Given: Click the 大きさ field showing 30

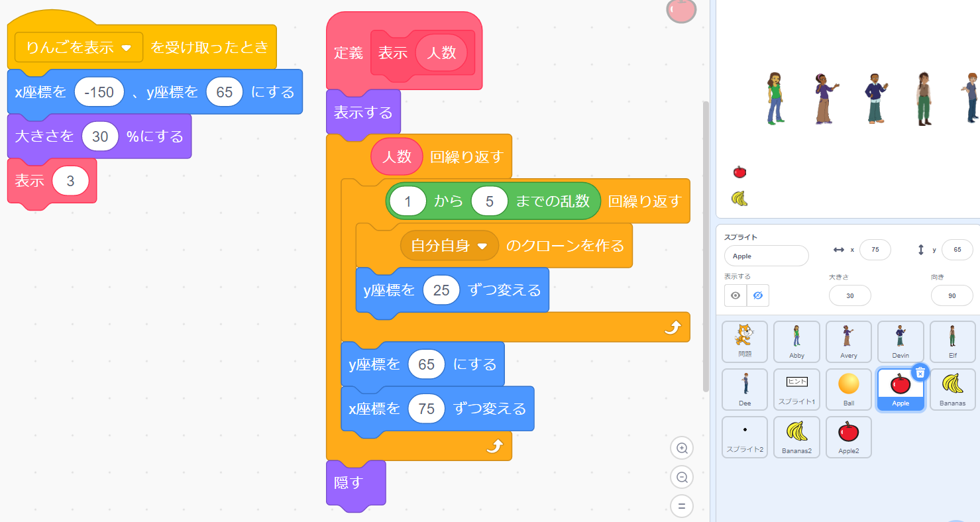Looking at the screenshot, I should click(x=849, y=295).
